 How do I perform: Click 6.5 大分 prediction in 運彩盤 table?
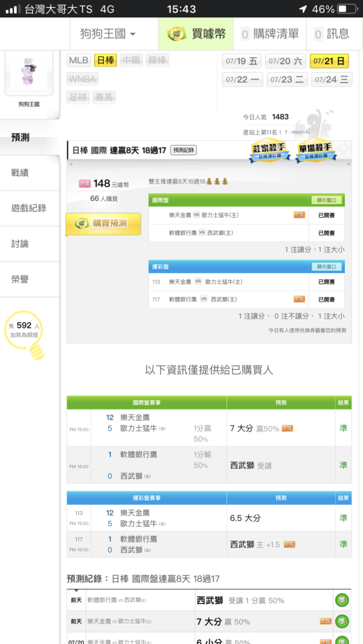coord(246,518)
